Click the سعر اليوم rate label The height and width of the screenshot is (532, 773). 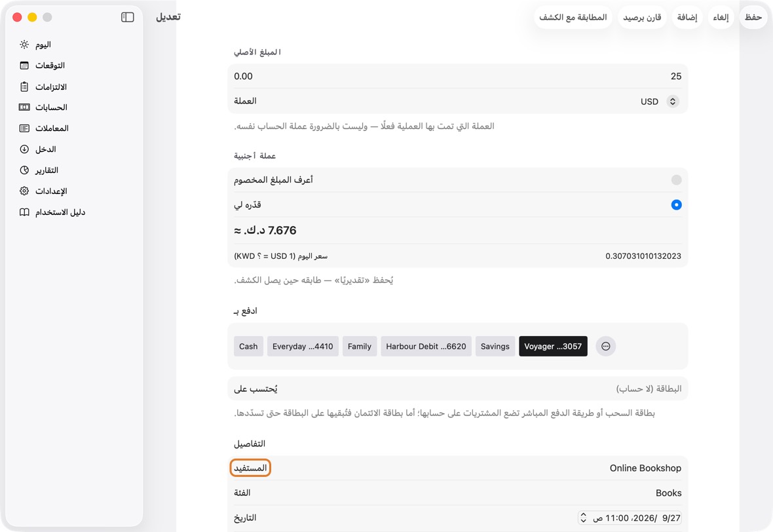pos(280,256)
